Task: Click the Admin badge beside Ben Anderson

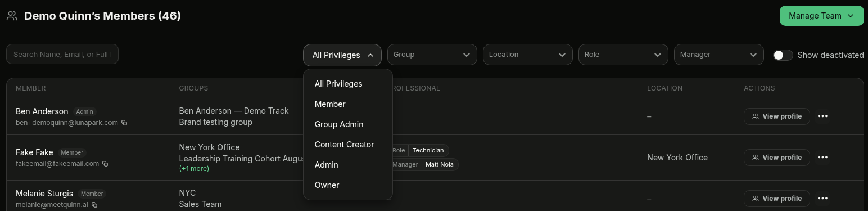Action: (84, 111)
